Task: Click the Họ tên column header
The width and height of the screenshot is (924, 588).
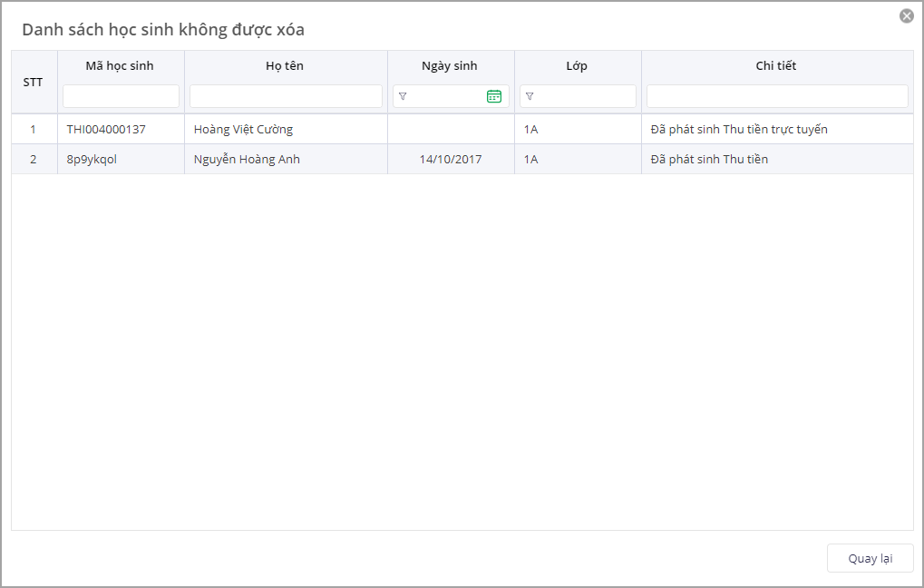Action: point(286,66)
